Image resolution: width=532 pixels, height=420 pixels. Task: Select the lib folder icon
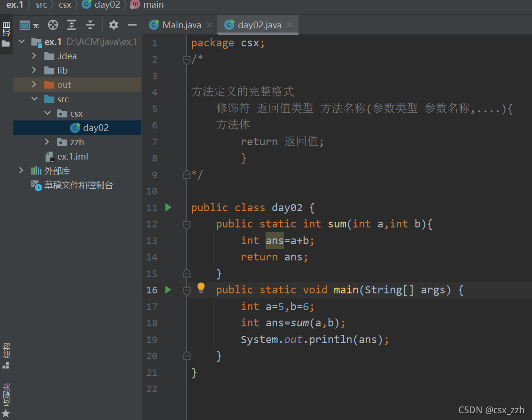[49, 70]
